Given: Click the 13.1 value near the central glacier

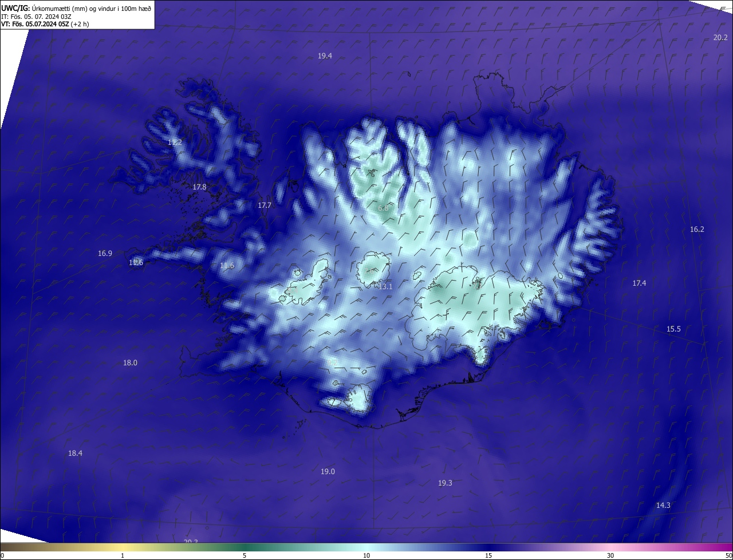Looking at the screenshot, I should (385, 286).
